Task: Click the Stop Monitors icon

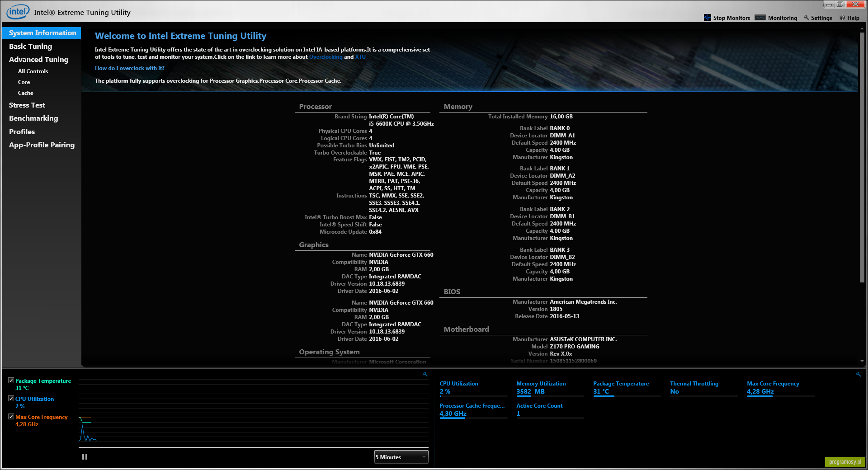Action: click(x=708, y=18)
